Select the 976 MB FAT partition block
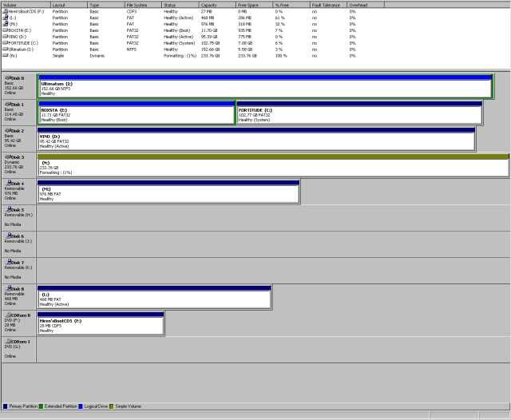Image resolution: width=511 pixels, height=420 pixels. coord(168,192)
